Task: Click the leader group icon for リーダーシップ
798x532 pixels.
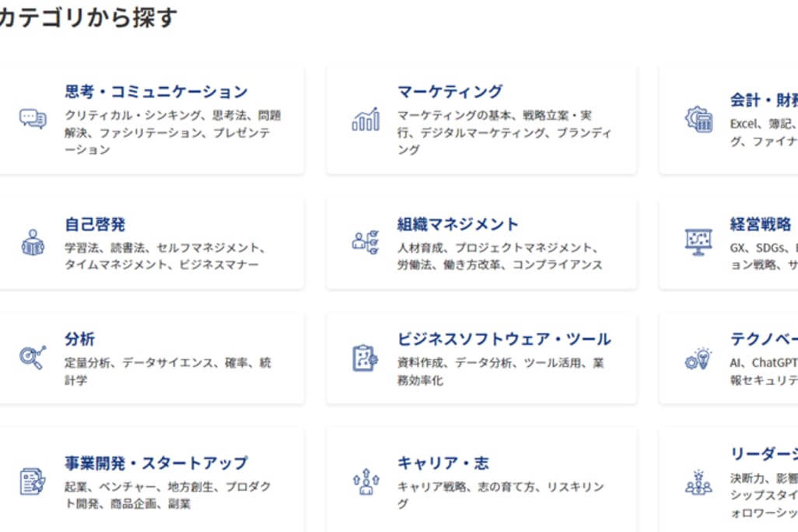Action: 698,481
